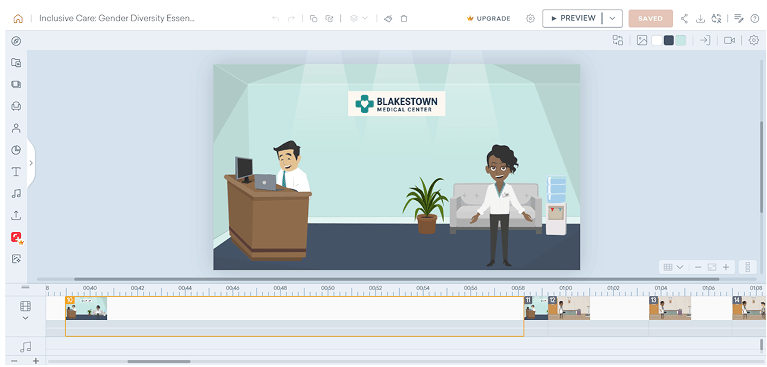Screen dimensions: 767x367
Task: Click the camera icon in scene toolbar
Action: [x=729, y=41]
